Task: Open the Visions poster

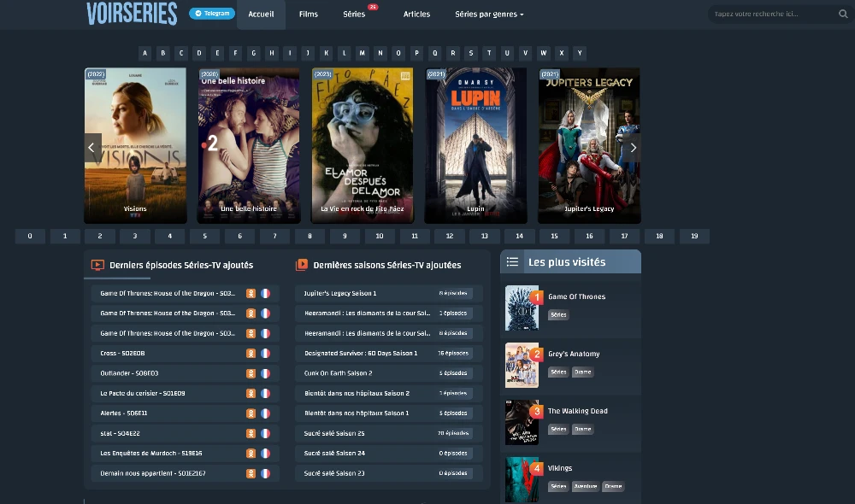Action: click(135, 145)
